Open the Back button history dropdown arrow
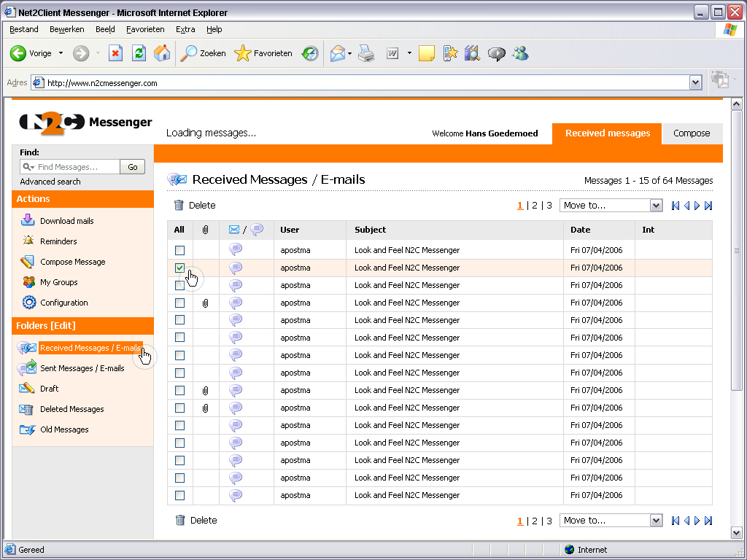747x560 pixels. (x=61, y=52)
